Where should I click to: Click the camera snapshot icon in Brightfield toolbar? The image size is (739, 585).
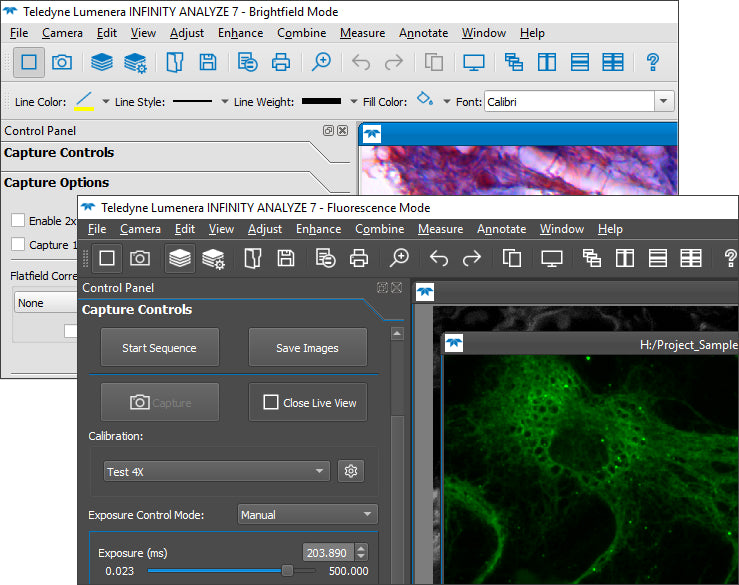62,62
